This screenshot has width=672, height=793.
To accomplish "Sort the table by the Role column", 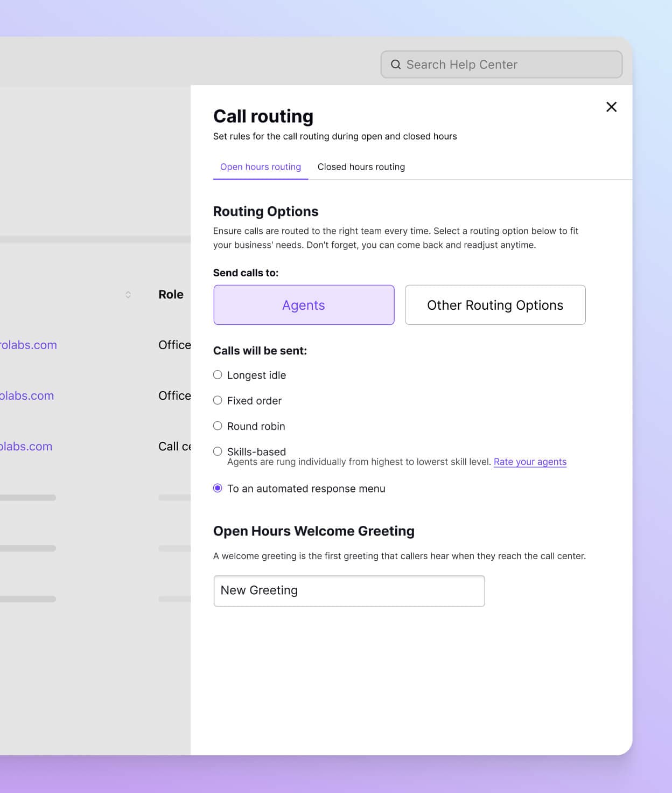I will pos(171,294).
